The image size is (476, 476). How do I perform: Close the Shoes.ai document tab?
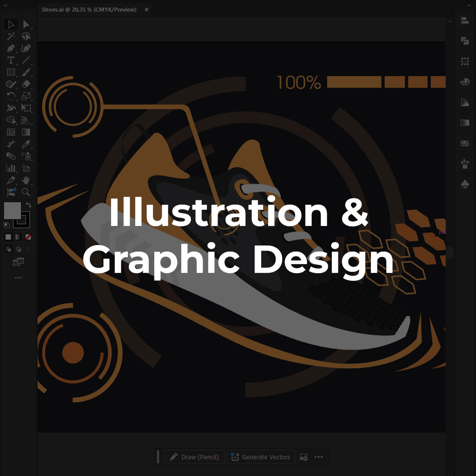tap(146, 9)
